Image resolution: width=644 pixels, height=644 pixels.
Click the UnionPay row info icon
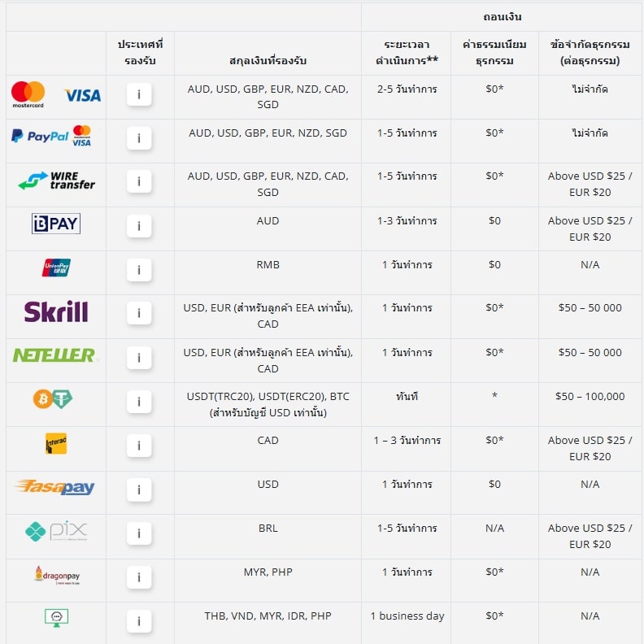(x=139, y=270)
